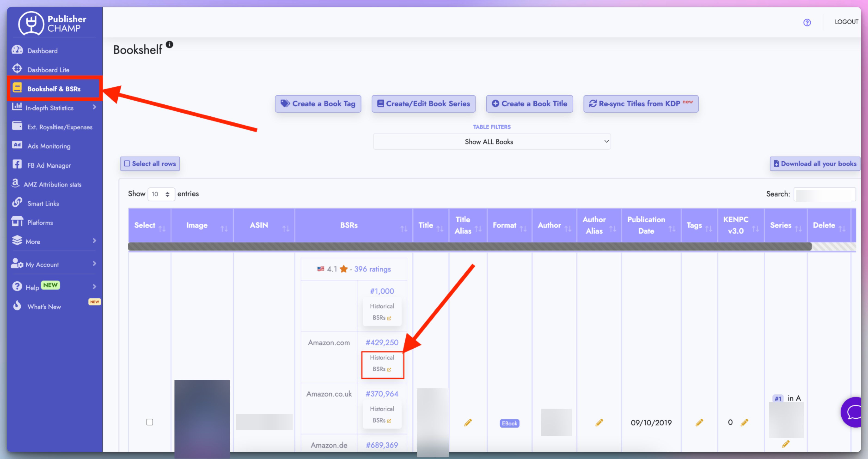
Task: Click the Bookshelf info icon
Action: pos(169,45)
